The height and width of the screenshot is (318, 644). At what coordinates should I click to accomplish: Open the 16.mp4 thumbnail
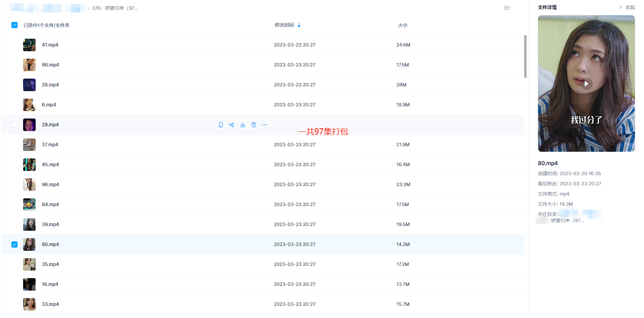click(29, 284)
